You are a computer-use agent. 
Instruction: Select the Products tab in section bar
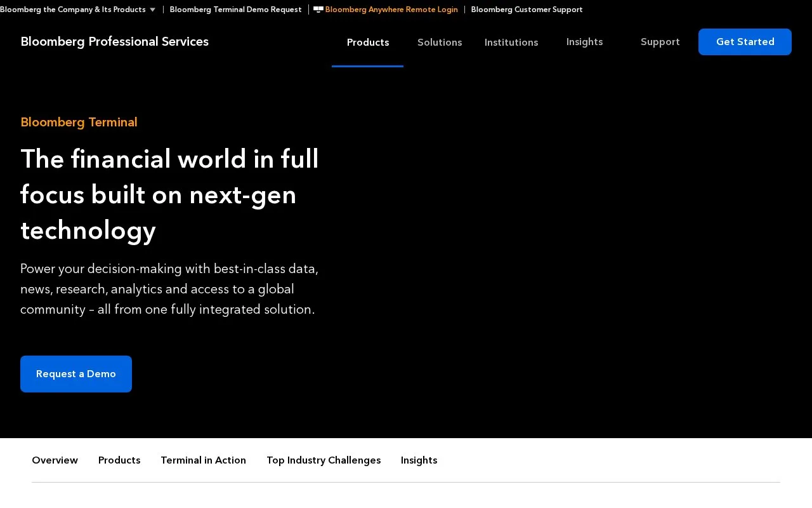coord(119,460)
